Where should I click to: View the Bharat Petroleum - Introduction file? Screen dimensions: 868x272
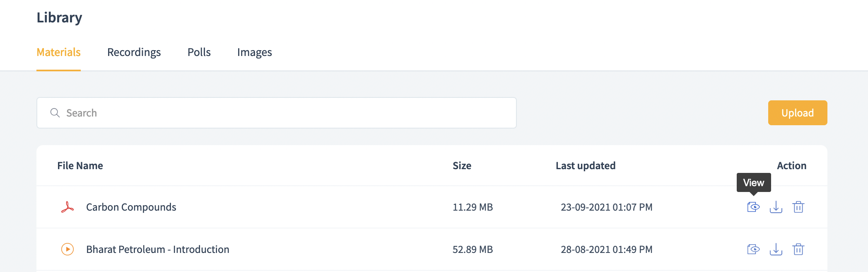[x=753, y=249]
